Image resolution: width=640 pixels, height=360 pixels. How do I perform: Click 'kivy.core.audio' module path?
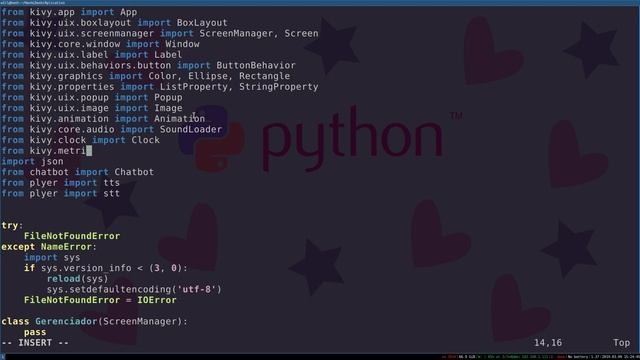click(x=72, y=129)
